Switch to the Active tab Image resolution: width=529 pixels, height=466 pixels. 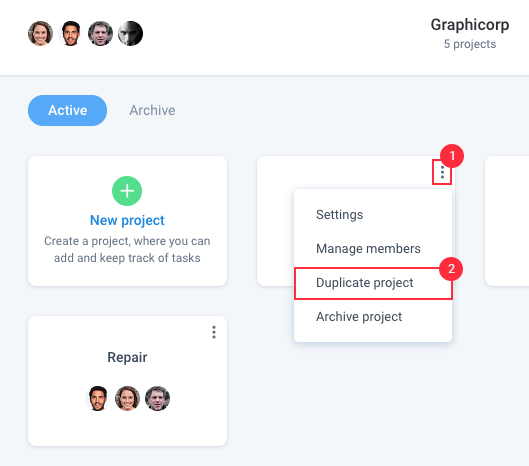(x=67, y=110)
